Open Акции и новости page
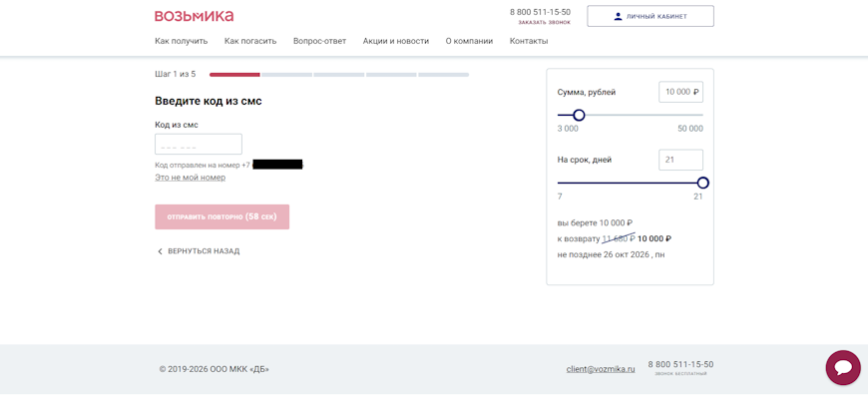This screenshot has width=868, height=398. click(396, 41)
